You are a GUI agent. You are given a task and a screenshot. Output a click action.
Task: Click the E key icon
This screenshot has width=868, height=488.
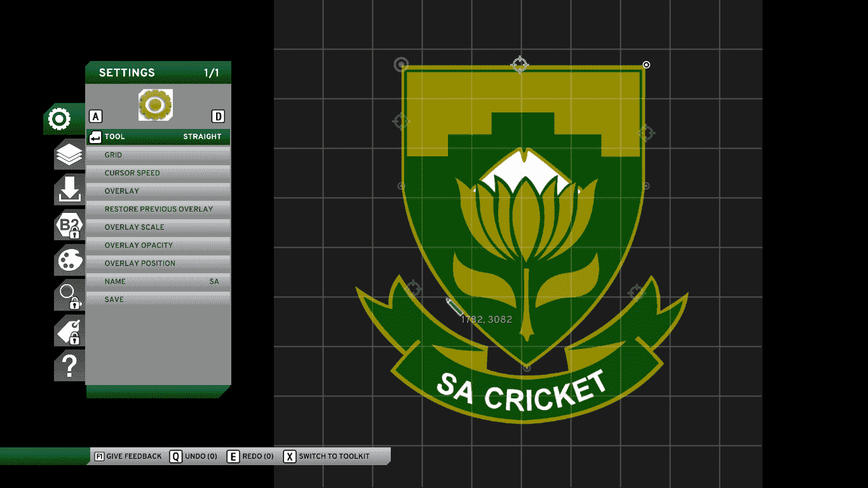pos(233,456)
